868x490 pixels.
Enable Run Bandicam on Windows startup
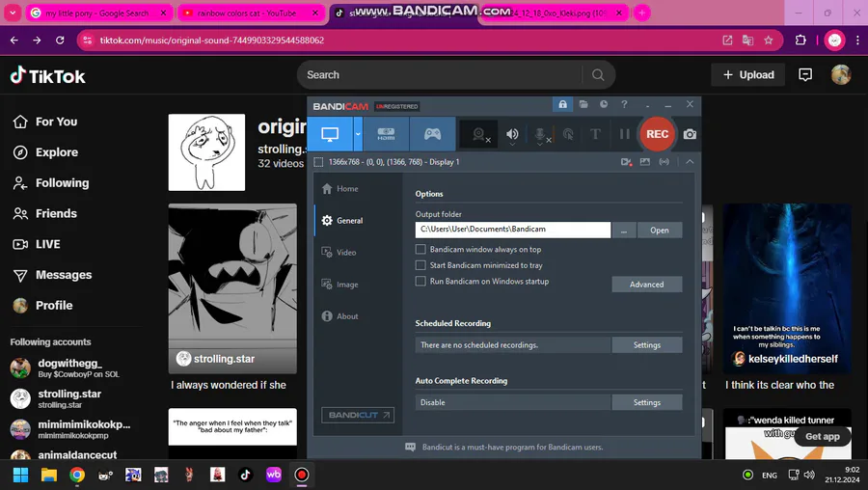pyautogui.click(x=420, y=282)
